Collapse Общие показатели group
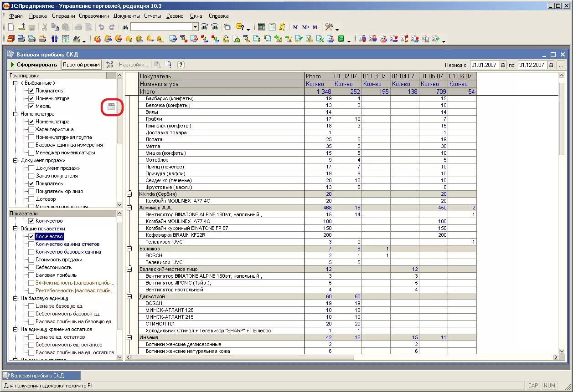Screen dimensions: 573x392 click(x=15, y=229)
